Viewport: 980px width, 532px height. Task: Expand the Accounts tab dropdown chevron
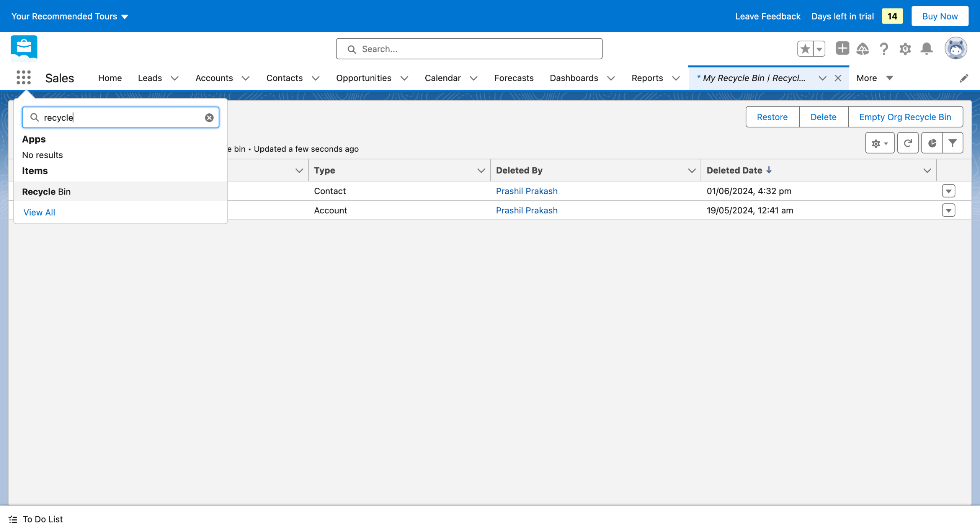[246, 78]
